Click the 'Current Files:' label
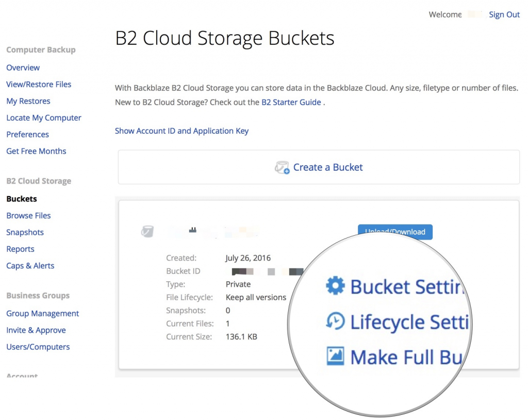The width and height of the screenshot is (528, 420). [190, 324]
